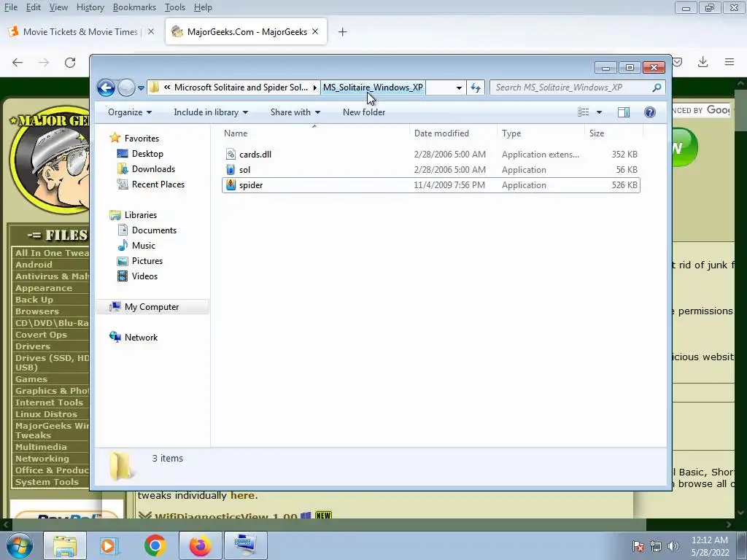Open the Pictures library
Screen dimensions: 747x560
point(147,261)
